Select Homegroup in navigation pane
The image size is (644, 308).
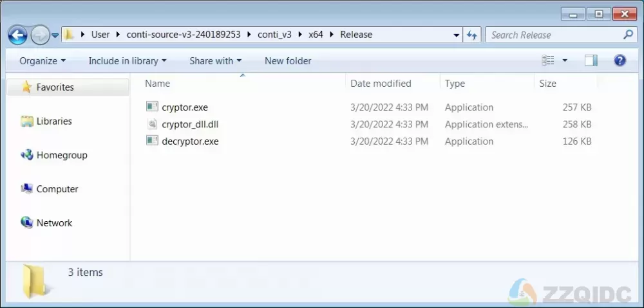tap(62, 155)
